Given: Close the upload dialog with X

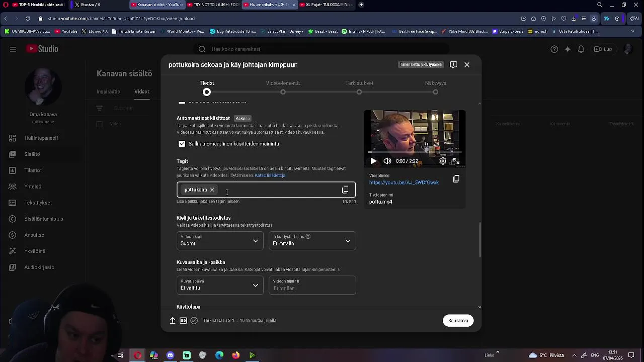Looking at the screenshot, I should click(x=467, y=64).
